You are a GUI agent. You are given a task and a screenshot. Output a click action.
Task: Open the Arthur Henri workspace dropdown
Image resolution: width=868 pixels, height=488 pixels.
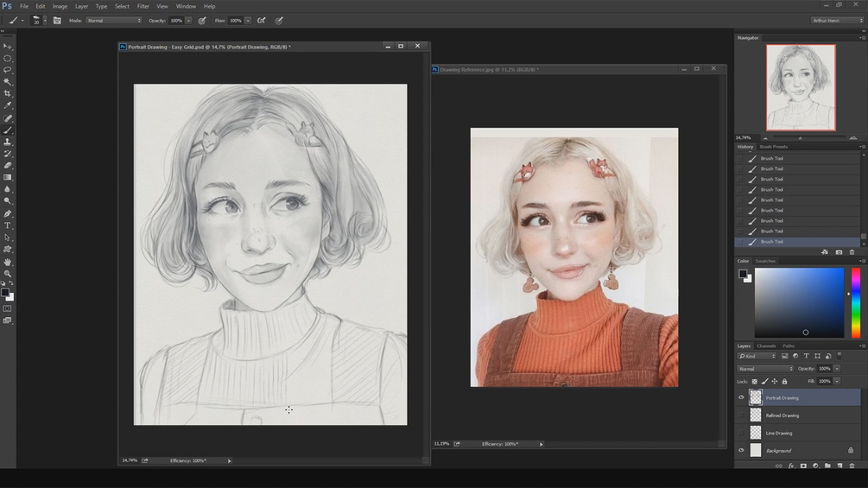tap(837, 21)
